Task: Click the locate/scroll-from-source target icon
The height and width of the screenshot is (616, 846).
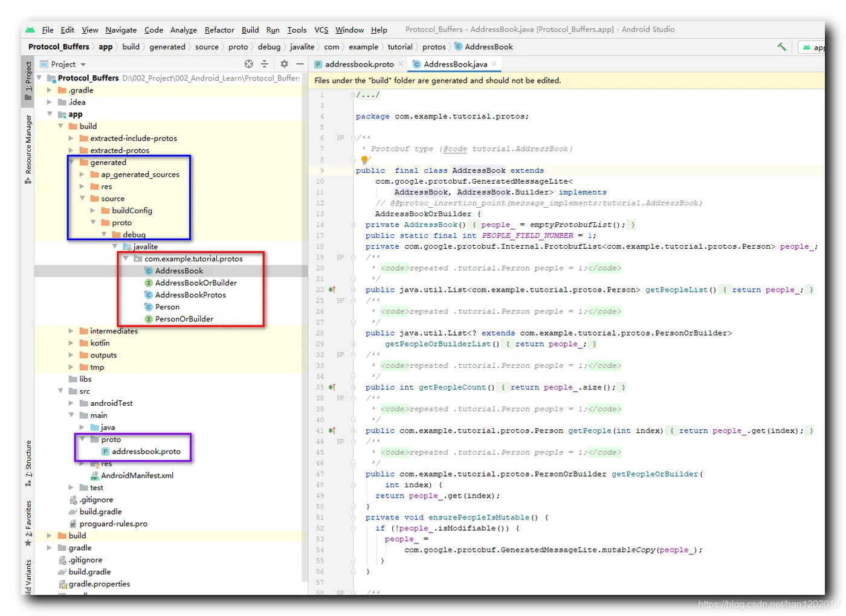Action: 249,64
